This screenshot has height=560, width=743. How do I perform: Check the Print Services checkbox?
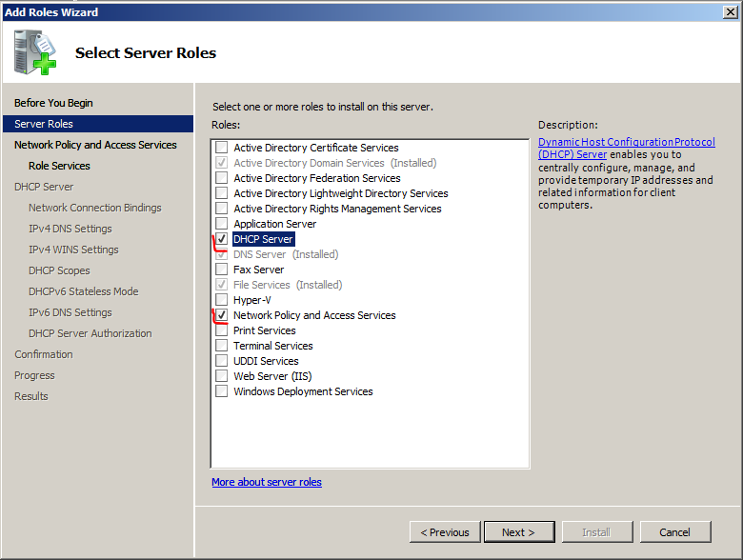221,330
